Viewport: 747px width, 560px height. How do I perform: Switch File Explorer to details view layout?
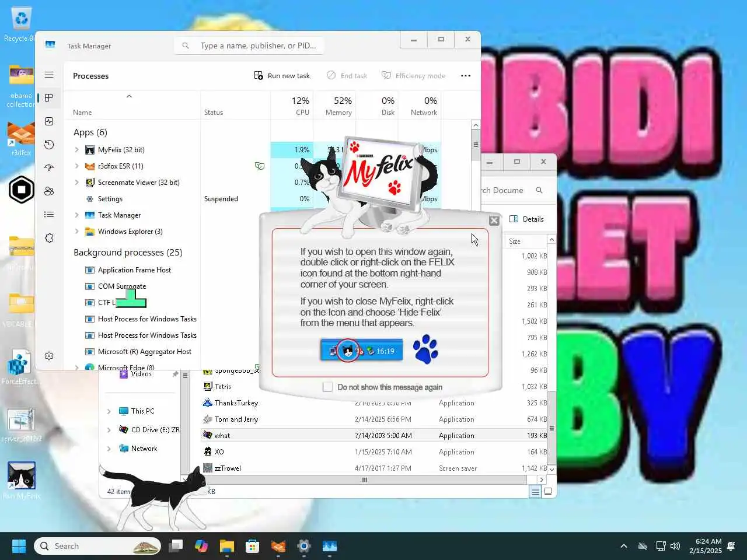tap(535, 492)
